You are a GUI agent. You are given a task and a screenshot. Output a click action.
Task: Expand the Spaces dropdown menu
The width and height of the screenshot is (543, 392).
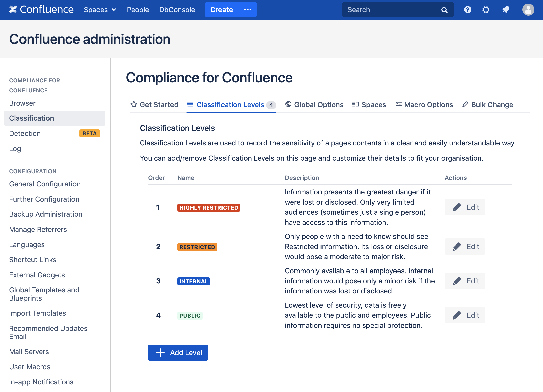100,10
